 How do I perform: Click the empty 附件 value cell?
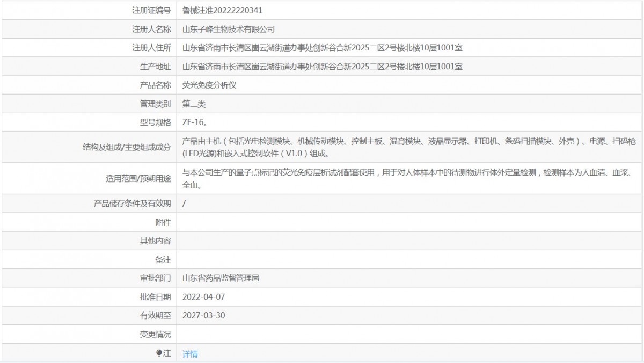pos(409,222)
